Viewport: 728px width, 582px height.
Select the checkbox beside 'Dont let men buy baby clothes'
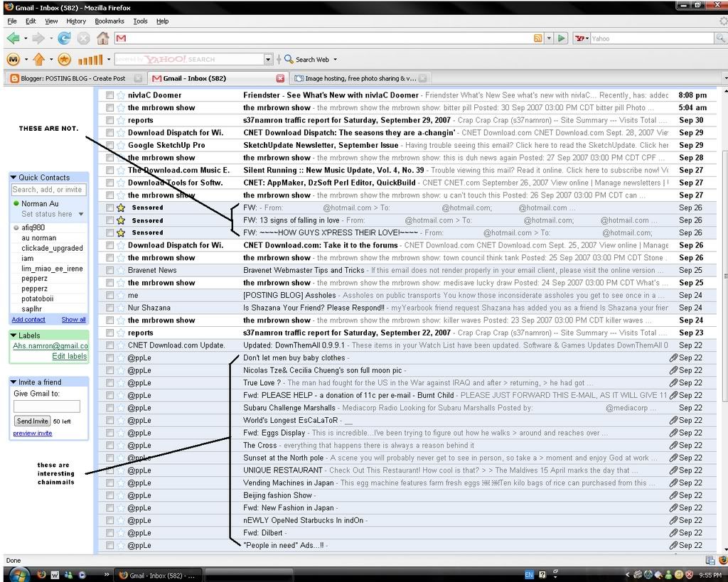(x=109, y=358)
